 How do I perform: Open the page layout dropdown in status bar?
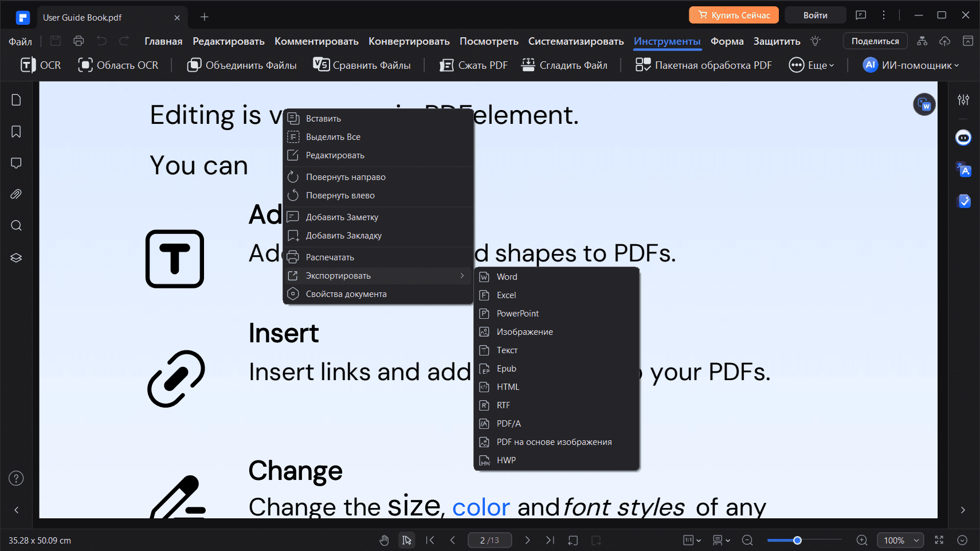722,540
